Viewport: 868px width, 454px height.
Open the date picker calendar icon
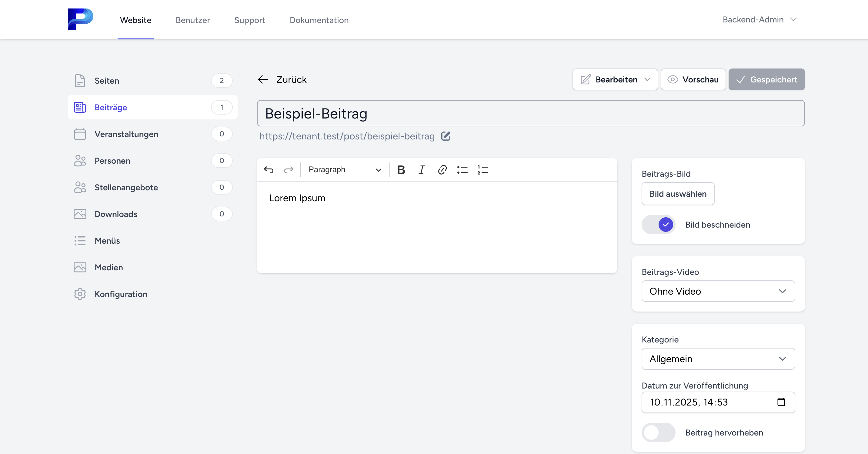pos(781,402)
